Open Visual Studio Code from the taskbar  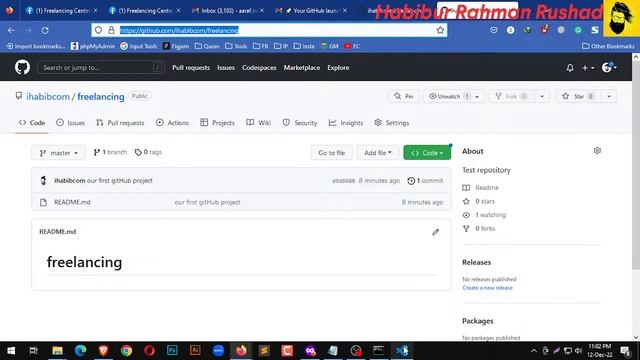[402, 351]
